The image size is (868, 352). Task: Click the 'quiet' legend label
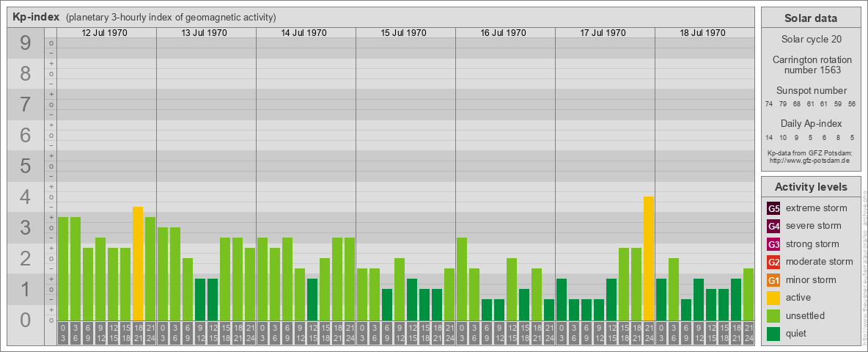[x=798, y=334]
